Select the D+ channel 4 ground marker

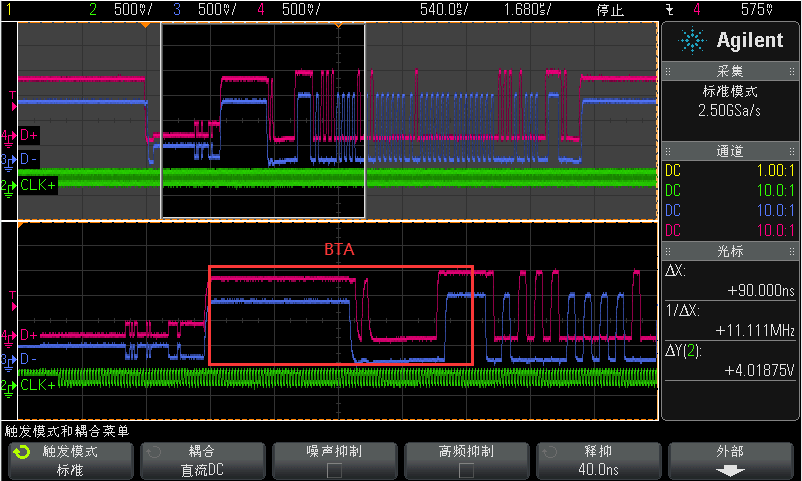(x=10, y=135)
